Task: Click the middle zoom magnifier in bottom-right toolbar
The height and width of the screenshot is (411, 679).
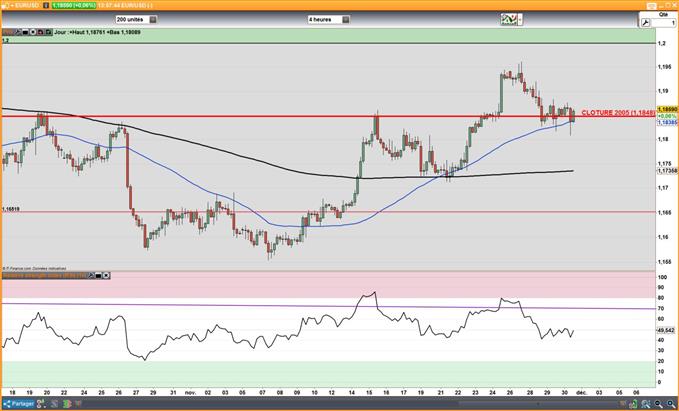Action: pyautogui.click(x=659, y=405)
